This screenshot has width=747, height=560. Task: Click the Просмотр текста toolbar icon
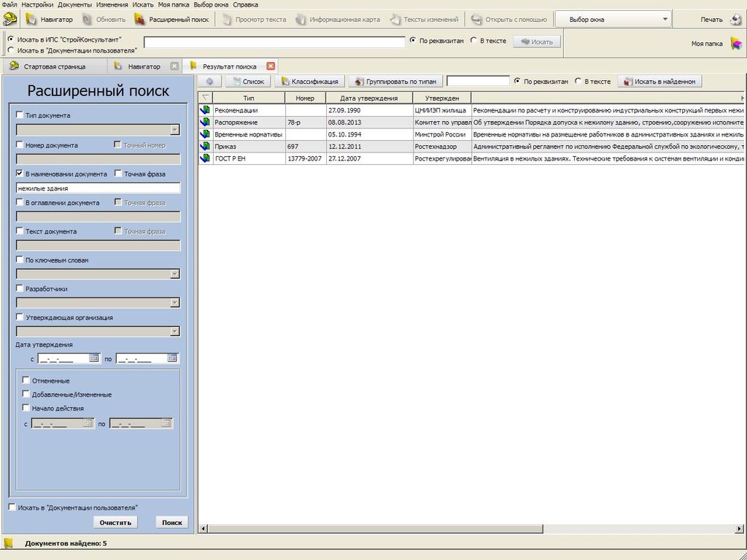point(228,20)
